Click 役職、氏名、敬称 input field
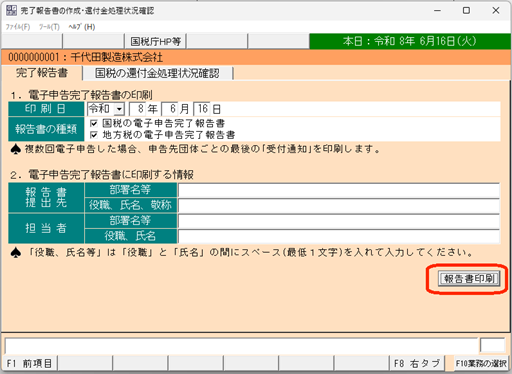 coord(339,205)
